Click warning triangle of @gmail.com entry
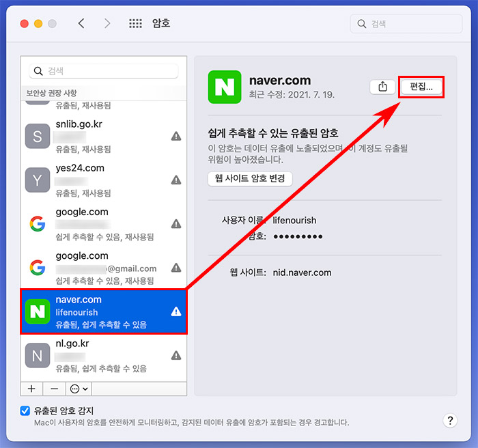The image size is (478, 448). [176, 268]
